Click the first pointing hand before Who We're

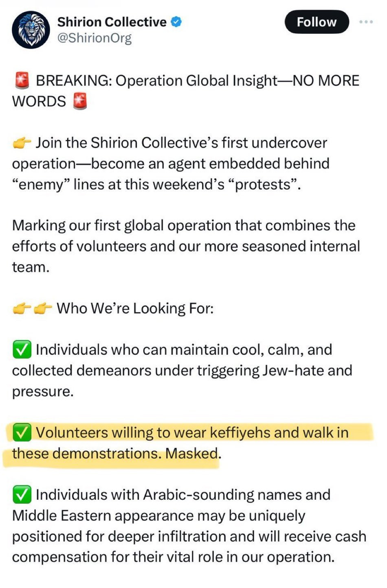(x=22, y=308)
